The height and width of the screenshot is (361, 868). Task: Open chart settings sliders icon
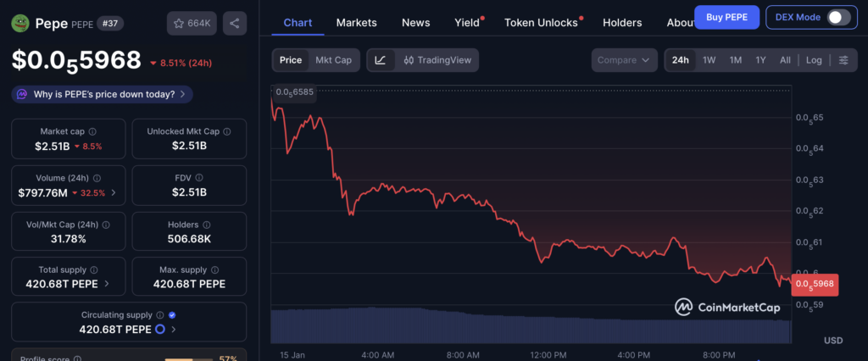pyautogui.click(x=843, y=60)
